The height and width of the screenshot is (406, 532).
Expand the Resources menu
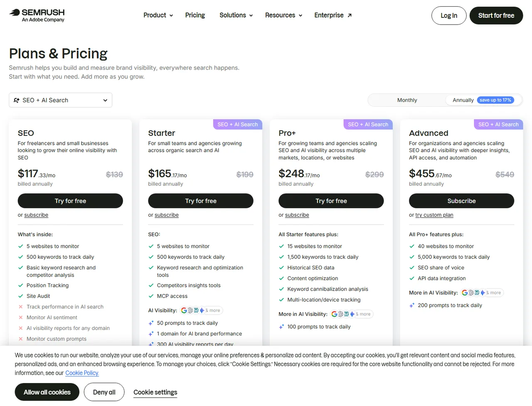click(x=283, y=15)
